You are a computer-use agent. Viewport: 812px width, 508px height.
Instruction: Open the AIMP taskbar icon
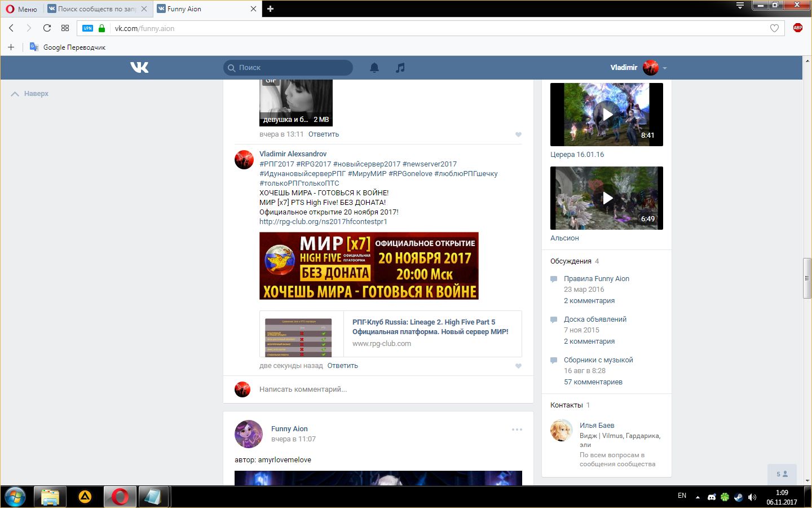tap(85, 497)
